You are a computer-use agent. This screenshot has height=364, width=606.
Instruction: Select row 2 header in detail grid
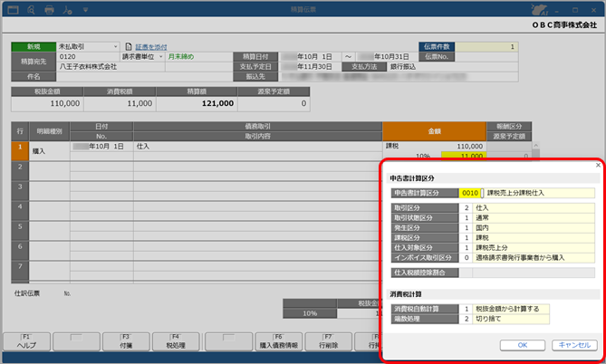point(20,171)
